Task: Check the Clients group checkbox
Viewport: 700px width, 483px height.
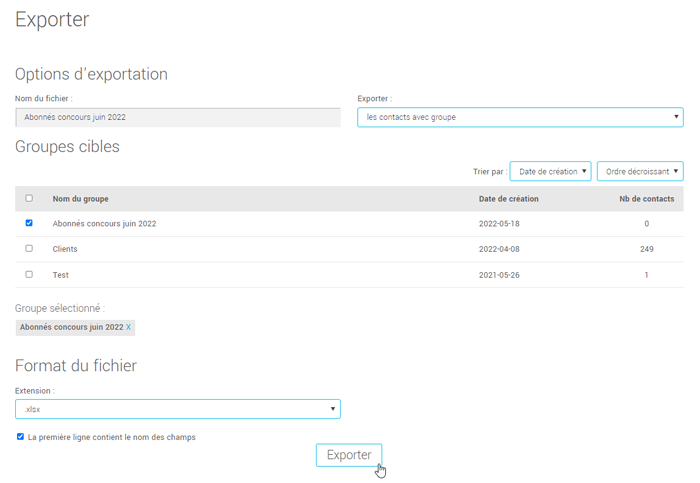Action: pos(29,248)
